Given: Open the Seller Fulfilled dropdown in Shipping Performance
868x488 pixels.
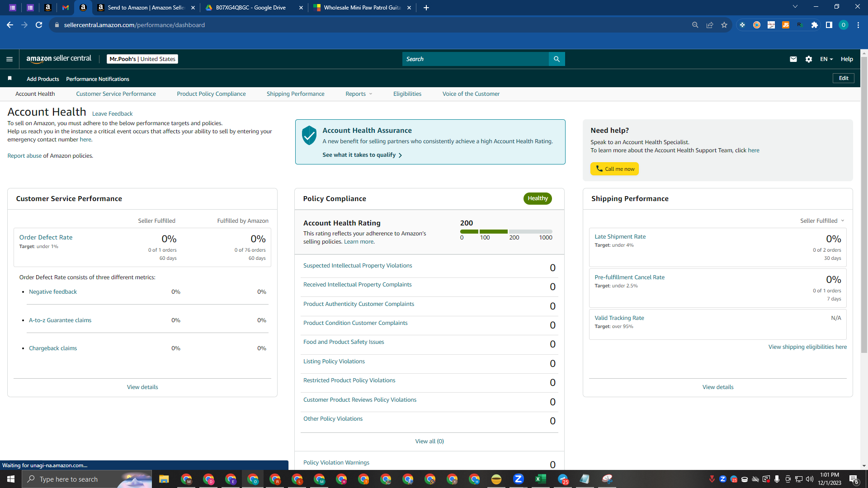Looking at the screenshot, I should (822, 221).
